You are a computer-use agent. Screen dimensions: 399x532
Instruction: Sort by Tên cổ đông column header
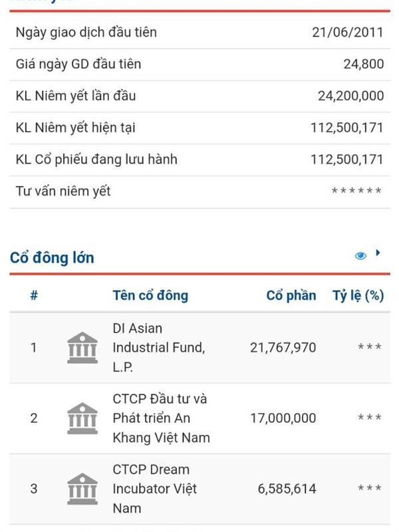[x=150, y=295]
